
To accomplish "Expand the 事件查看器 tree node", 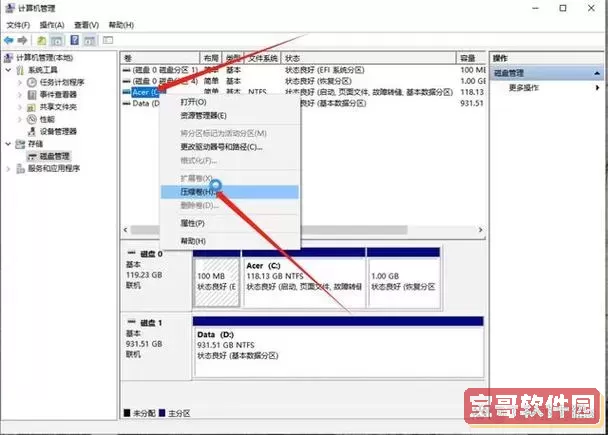I will (20, 95).
